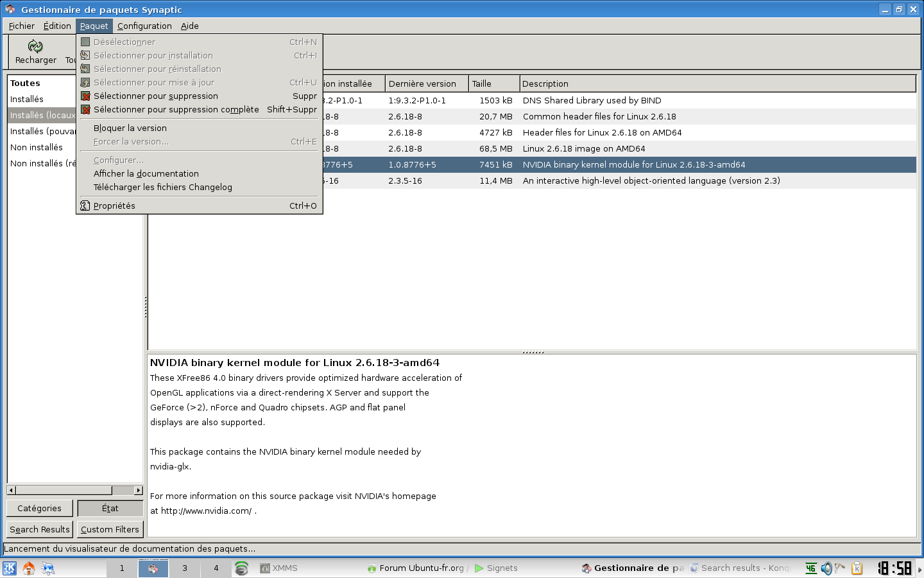This screenshot has width=924, height=578.
Task: Select 'Non installés (ré...' filter entry
Action: click(42, 163)
